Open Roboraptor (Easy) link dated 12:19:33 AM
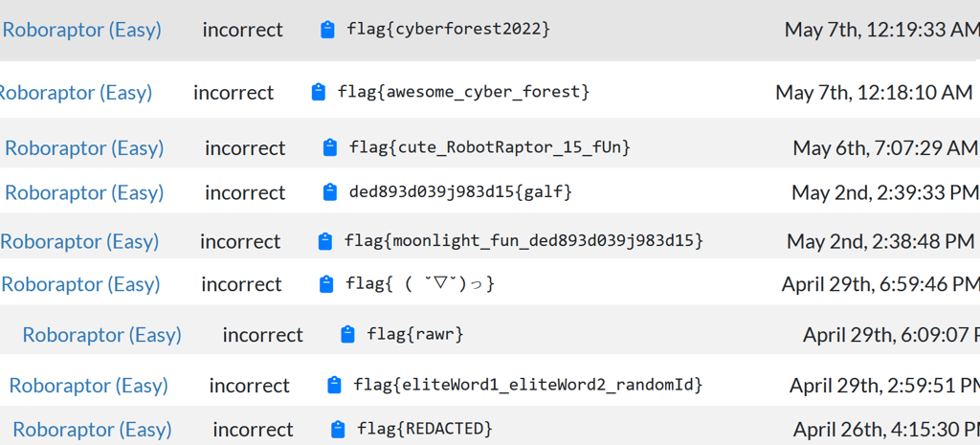Viewport: 980px width, 445px height. (81, 30)
